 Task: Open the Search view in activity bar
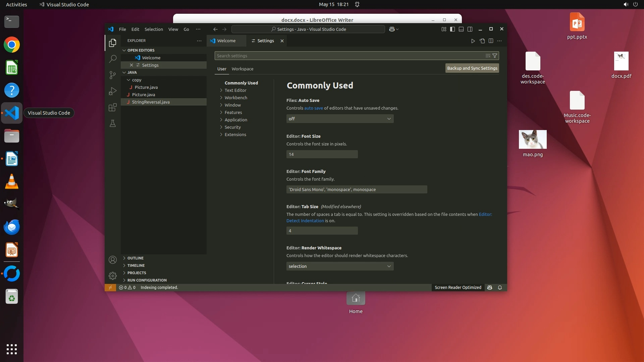click(113, 59)
